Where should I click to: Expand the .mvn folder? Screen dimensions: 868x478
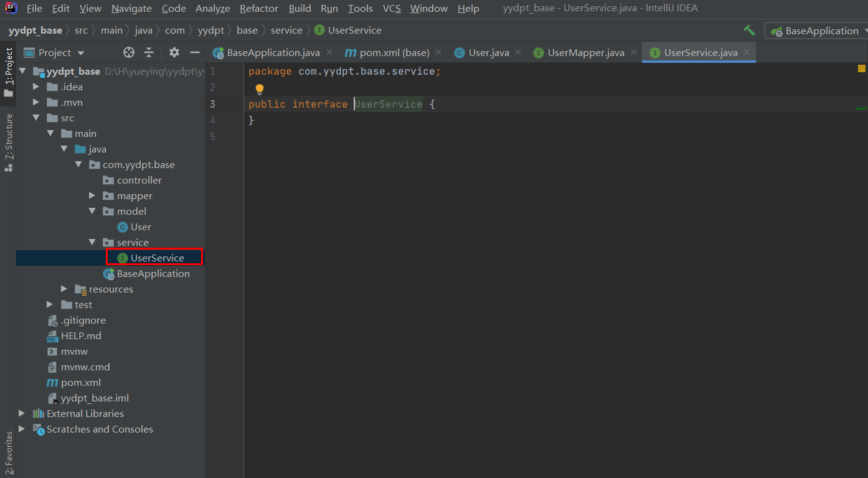click(37, 102)
